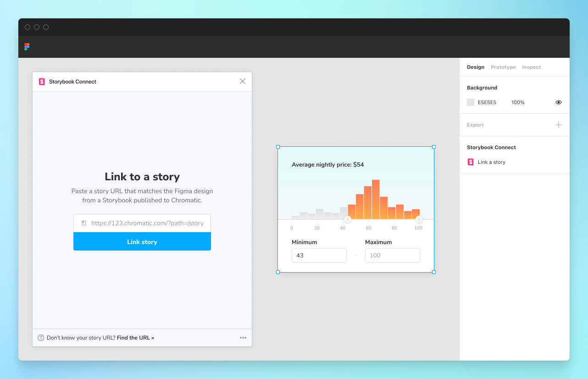588x379 pixels.
Task: Click the 100% background opacity value
Action: pos(518,102)
